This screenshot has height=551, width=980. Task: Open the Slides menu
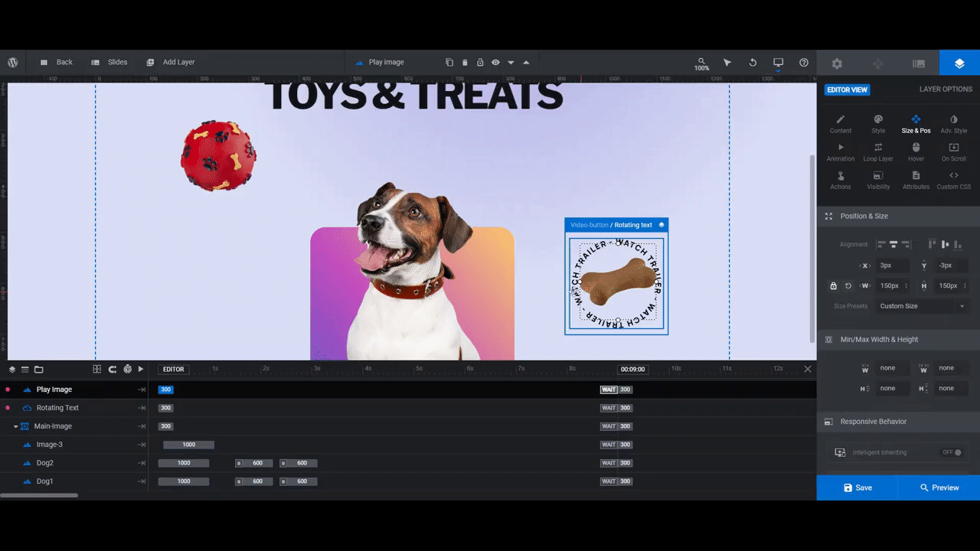109,62
